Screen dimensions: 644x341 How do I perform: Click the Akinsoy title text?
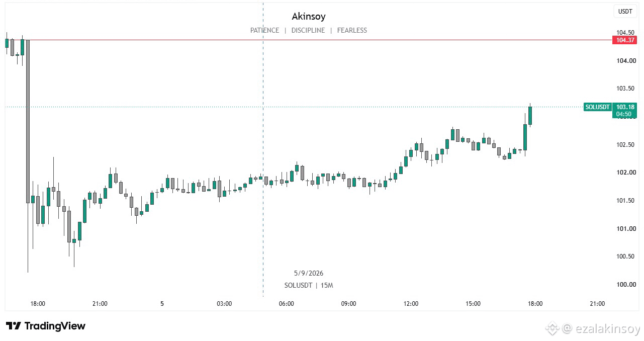309,17
